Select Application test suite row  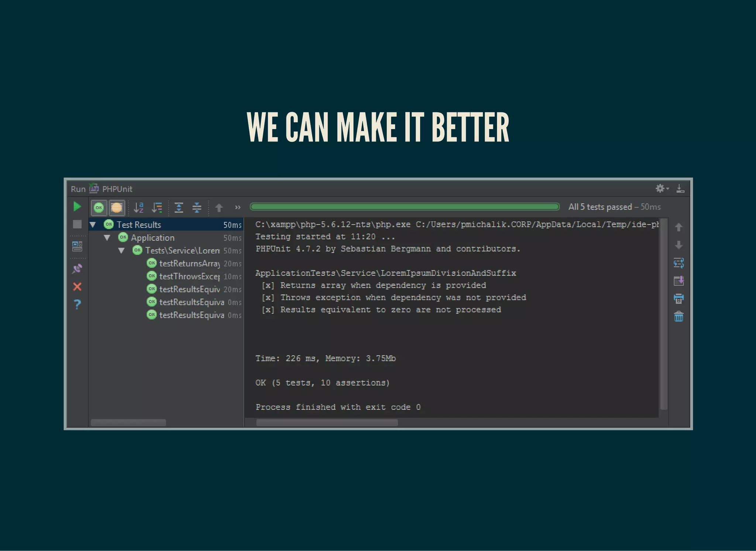pyautogui.click(x=166, y=237)
